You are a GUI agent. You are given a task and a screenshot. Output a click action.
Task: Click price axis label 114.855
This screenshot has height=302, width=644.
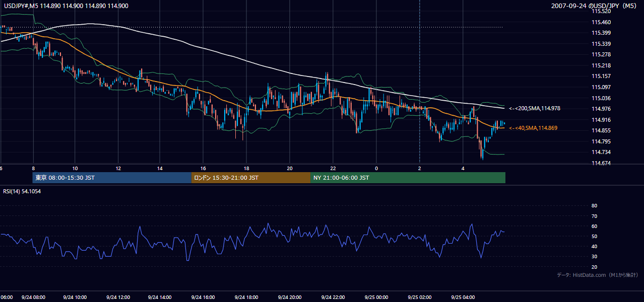click(x=601, y=130)
